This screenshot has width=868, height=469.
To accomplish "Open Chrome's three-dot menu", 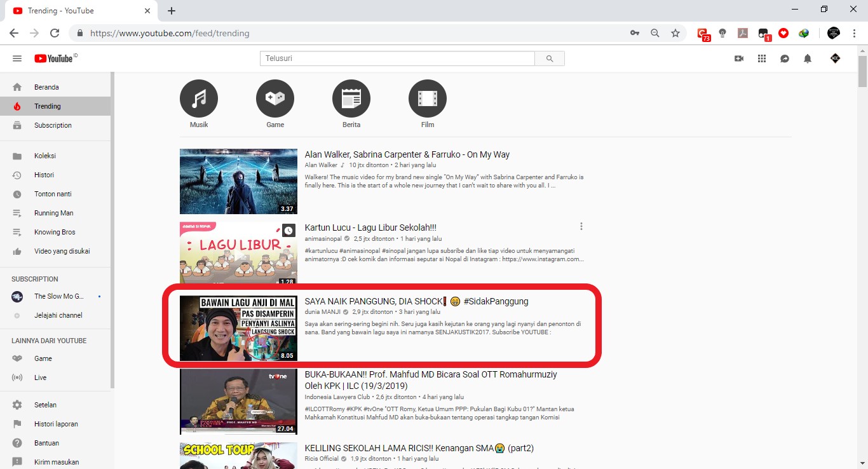I will (x=855, y=33).
